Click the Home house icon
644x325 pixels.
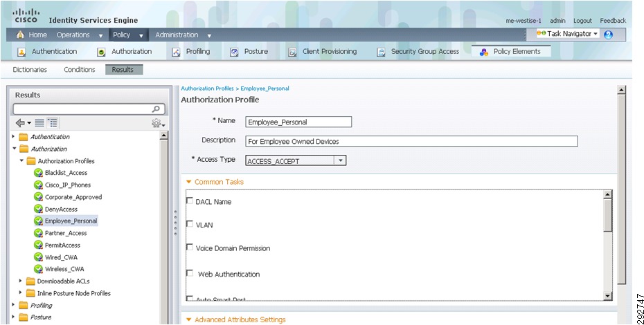(x=20, y=35)
